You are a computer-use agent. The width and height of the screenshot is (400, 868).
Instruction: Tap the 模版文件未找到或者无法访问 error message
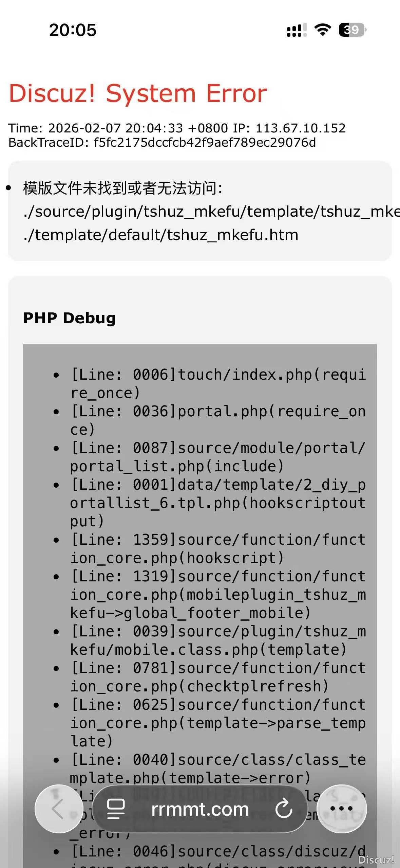pos(123,188)
